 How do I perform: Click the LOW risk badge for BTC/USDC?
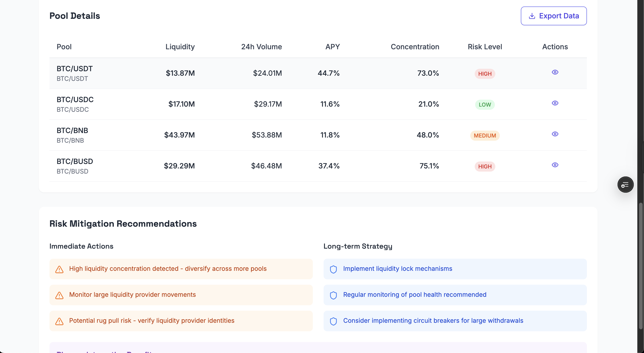(485, 105)
